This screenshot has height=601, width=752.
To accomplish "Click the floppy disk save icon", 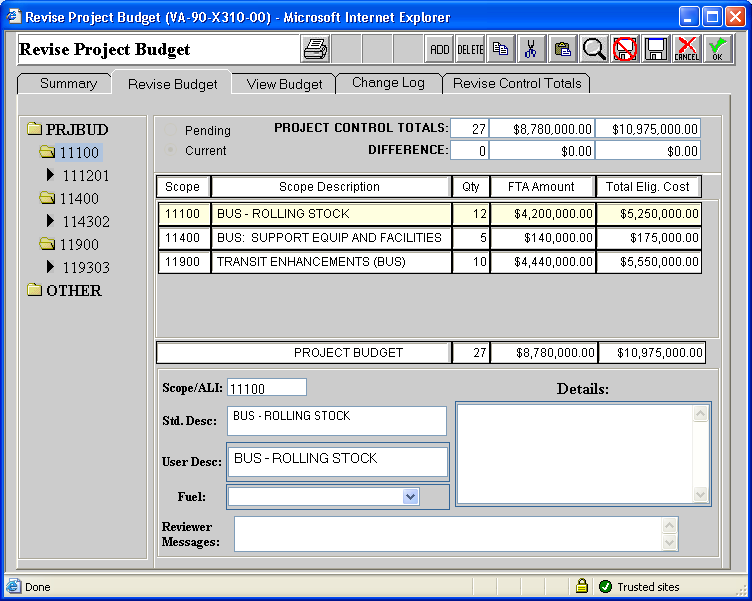I will (x=656, y=49).
